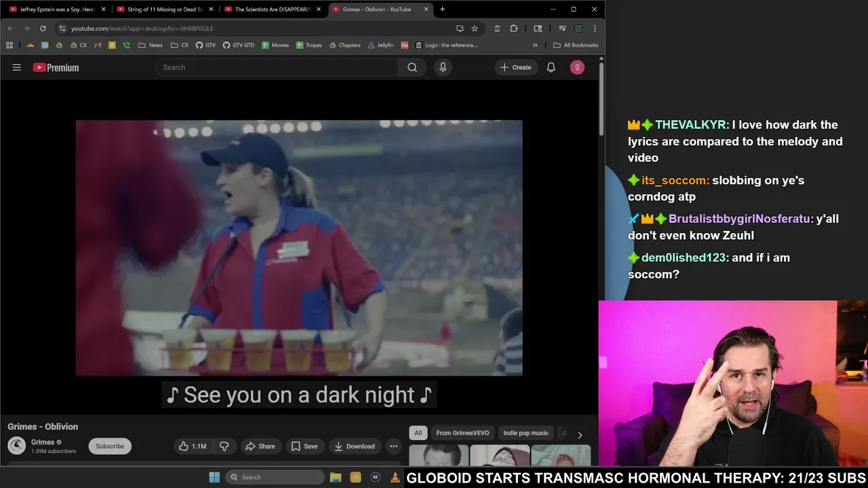Image resolution: width=868 pixels, height=488 pixels.
Task: View site information icon in address bar
Action: click(62, 28)
